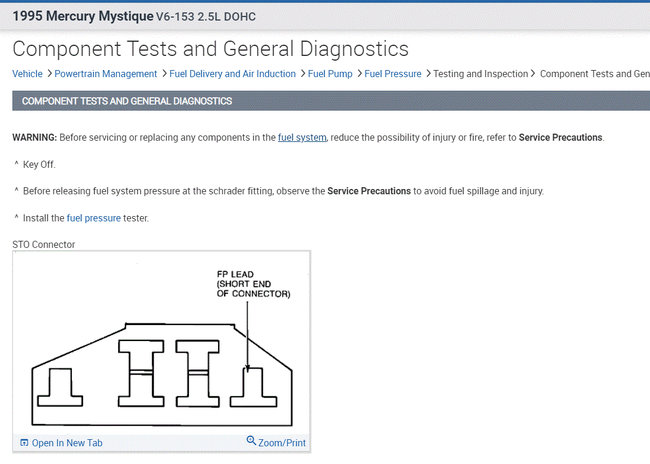Click the truncated Component Tests breadcrumb at end
Screen dimensions: 650x464
tap(595, 74)
